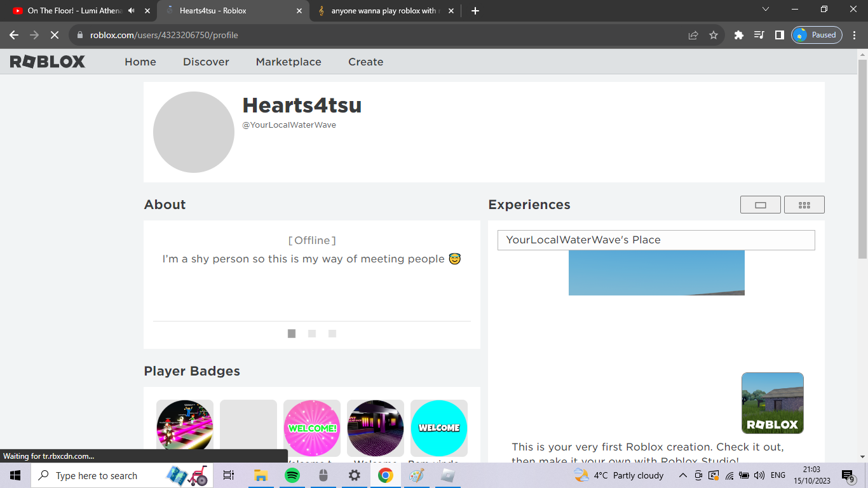Open Paint from the taskbar
868x488 pixels.
[416, 475]
